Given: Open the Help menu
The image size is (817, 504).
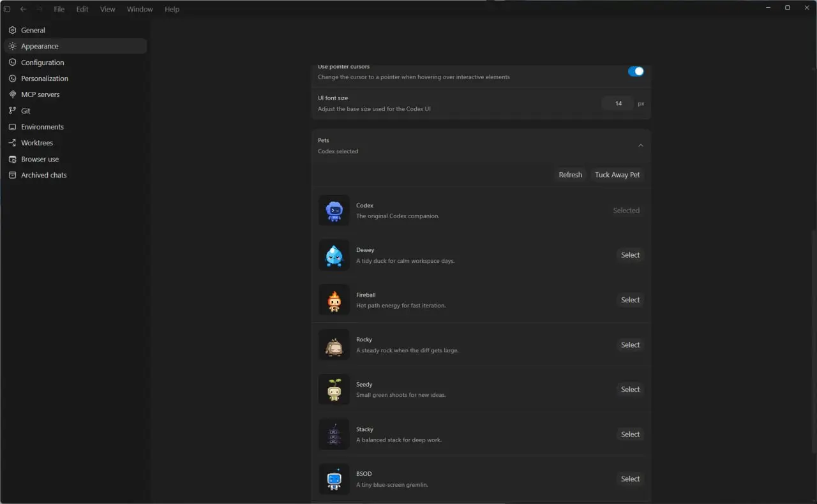Looking at the screenshot, I should click(x=172, y=9).
